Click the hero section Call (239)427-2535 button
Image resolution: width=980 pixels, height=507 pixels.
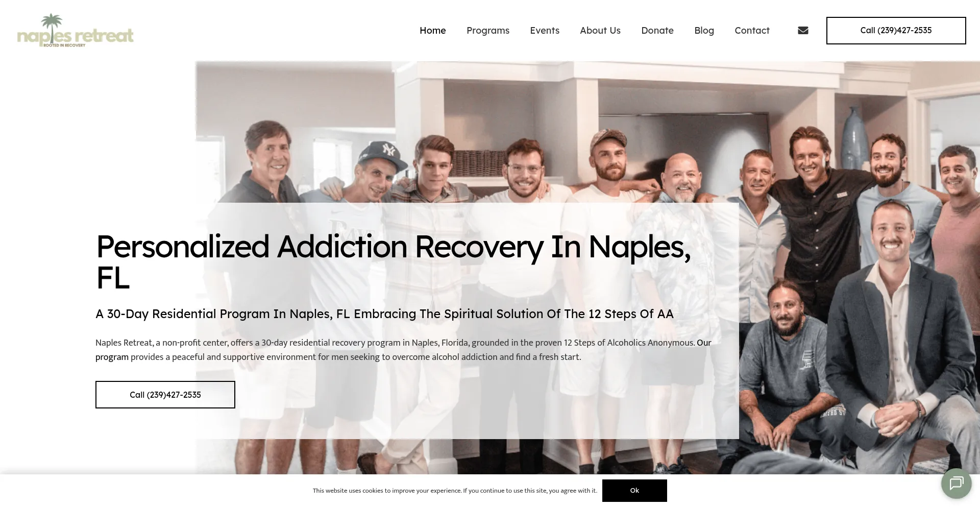(x=165, y=395)
